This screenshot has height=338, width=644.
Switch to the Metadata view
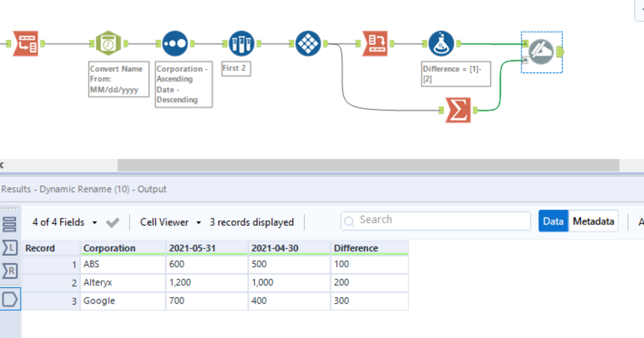click(593, 221)
